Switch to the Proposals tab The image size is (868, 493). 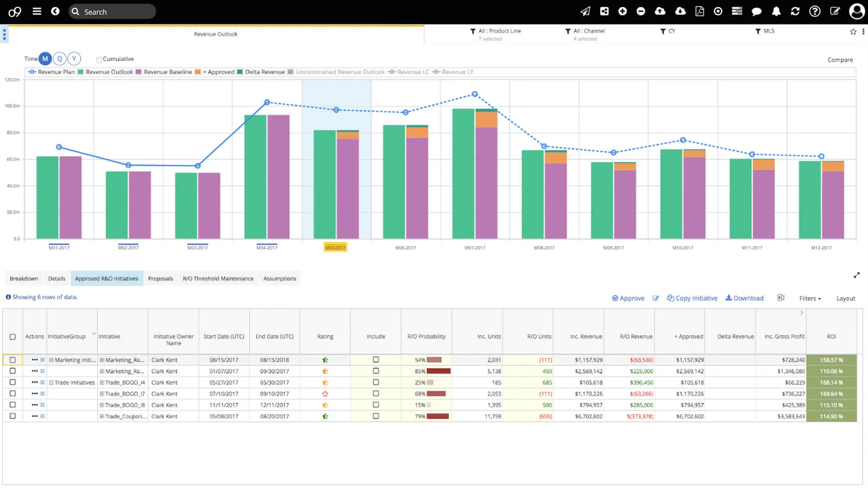[x=160, y=279]
